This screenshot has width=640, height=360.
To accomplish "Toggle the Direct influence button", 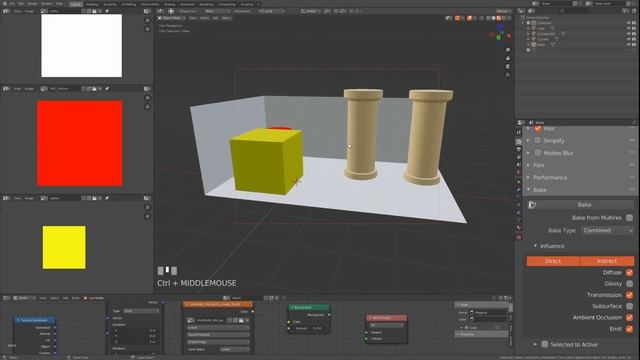I will point(553,261).
